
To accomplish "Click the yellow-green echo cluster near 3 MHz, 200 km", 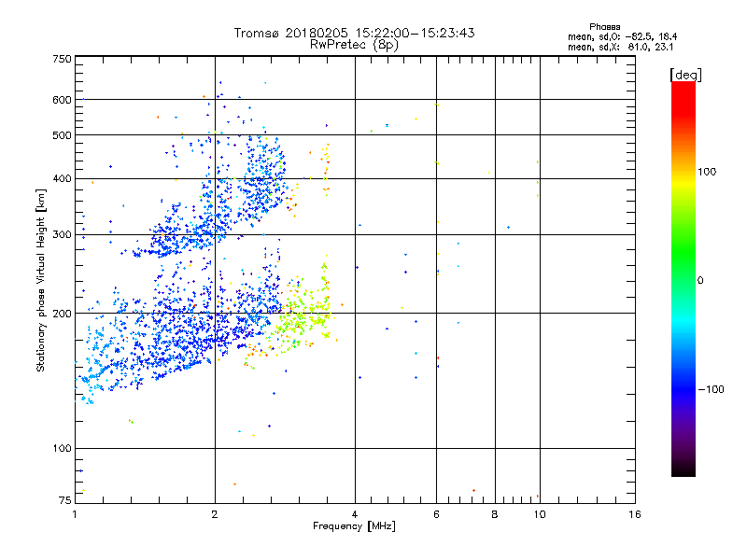I will 300,316.
